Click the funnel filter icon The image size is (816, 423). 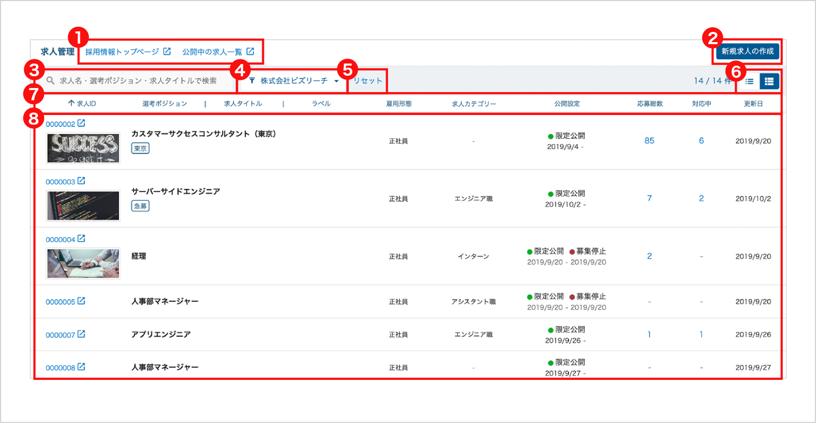pyautogui.click(x=252, y=81)
